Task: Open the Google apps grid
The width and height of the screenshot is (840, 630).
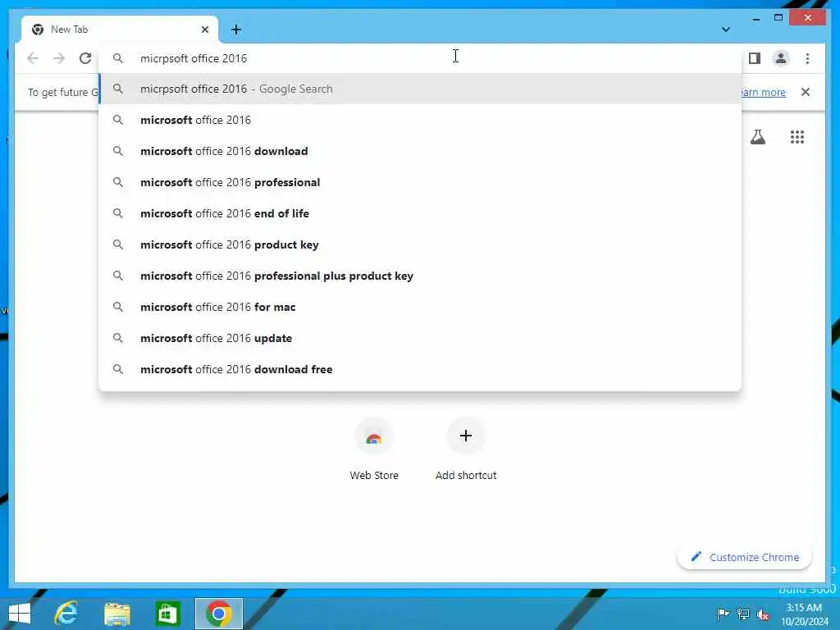Action: (x=797, y=137)
